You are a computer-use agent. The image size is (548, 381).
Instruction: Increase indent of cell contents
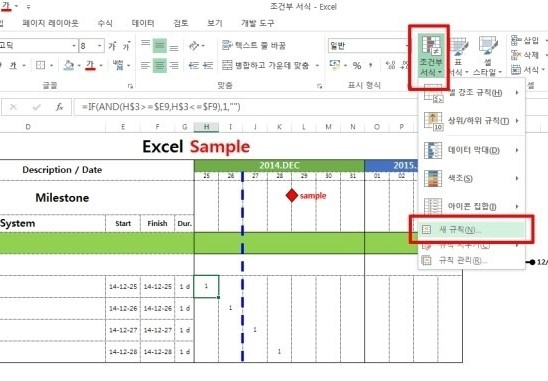[208, 65]
